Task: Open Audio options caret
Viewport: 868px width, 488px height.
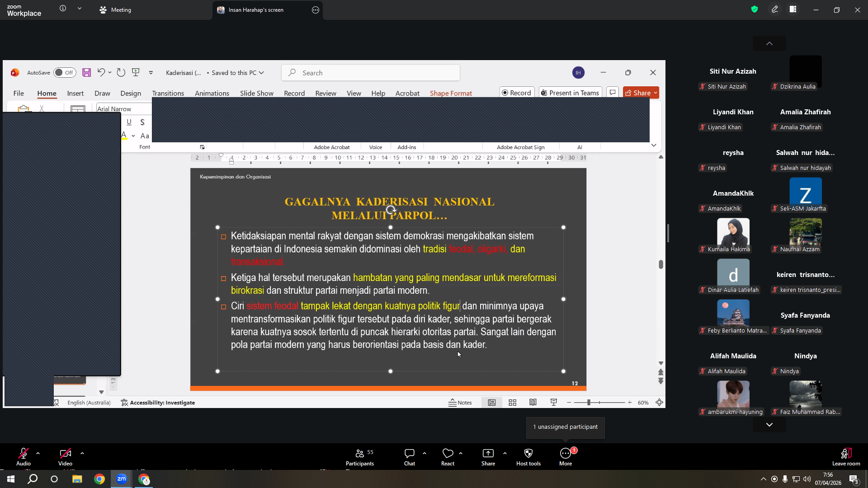Action: 38,453
